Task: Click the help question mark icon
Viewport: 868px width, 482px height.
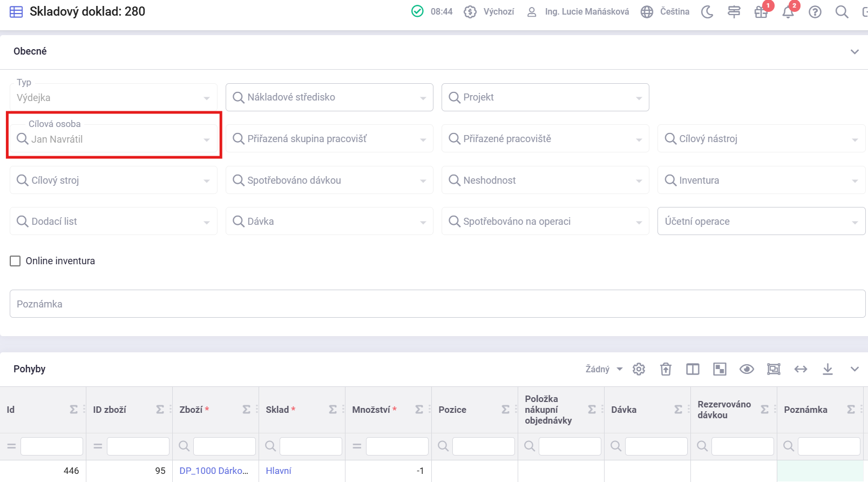Action: (815, 12)
